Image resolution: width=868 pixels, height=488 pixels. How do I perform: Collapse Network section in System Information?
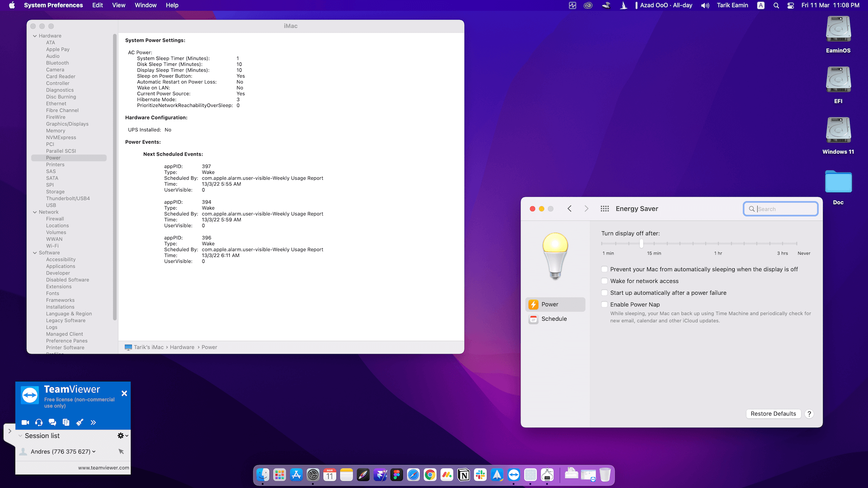[x=35, y=212]
